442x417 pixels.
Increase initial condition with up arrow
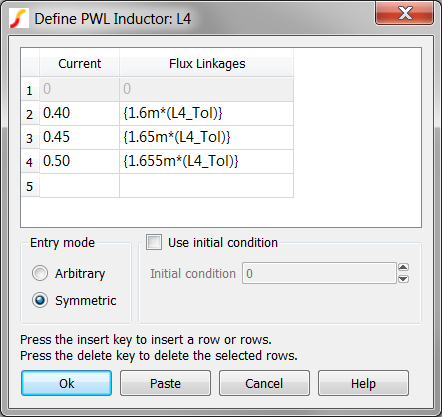[x=403, y=267]
